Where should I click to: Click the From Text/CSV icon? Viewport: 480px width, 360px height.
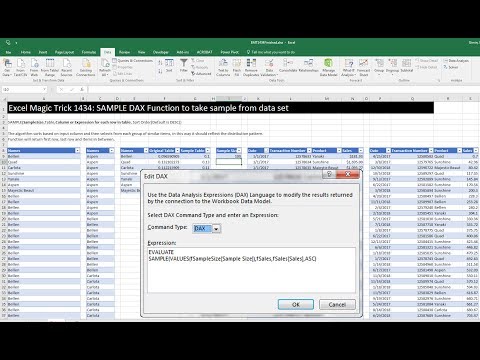click(21, 67)
